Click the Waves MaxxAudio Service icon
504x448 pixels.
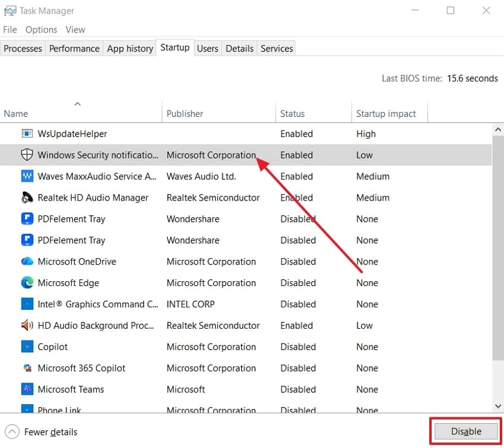coord(27,176)
